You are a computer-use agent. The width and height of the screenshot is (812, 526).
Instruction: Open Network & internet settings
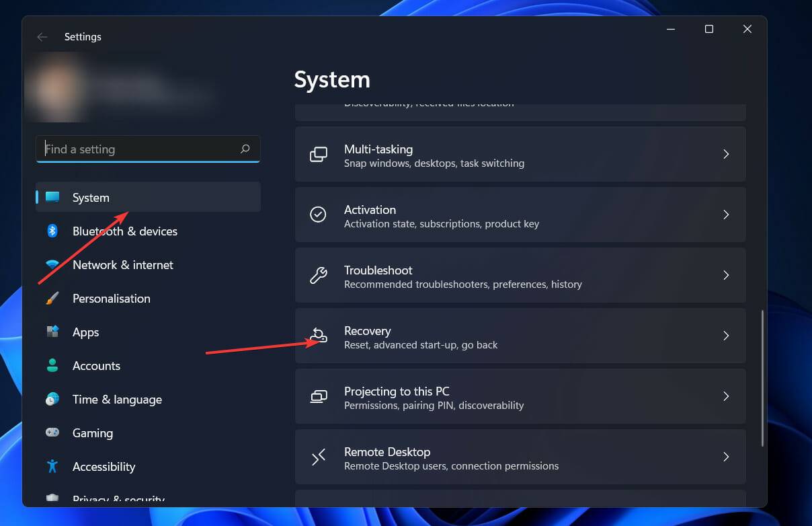[x=122, y=264]
